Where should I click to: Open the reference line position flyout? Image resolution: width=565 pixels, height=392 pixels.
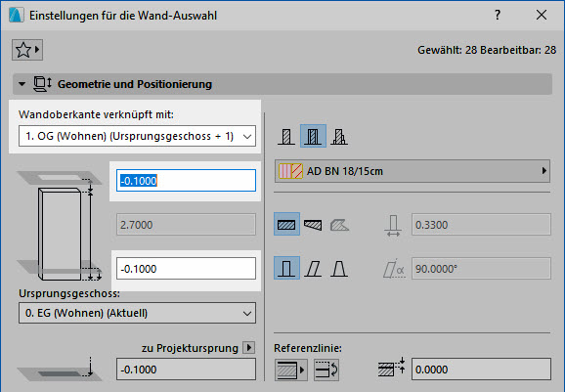pos(290,370)
